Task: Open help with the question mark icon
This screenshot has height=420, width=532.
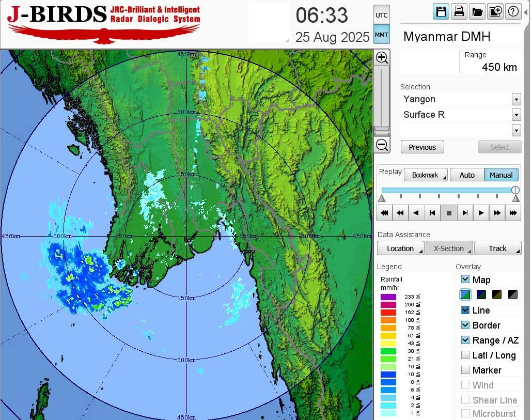Action: click(513, 12)
